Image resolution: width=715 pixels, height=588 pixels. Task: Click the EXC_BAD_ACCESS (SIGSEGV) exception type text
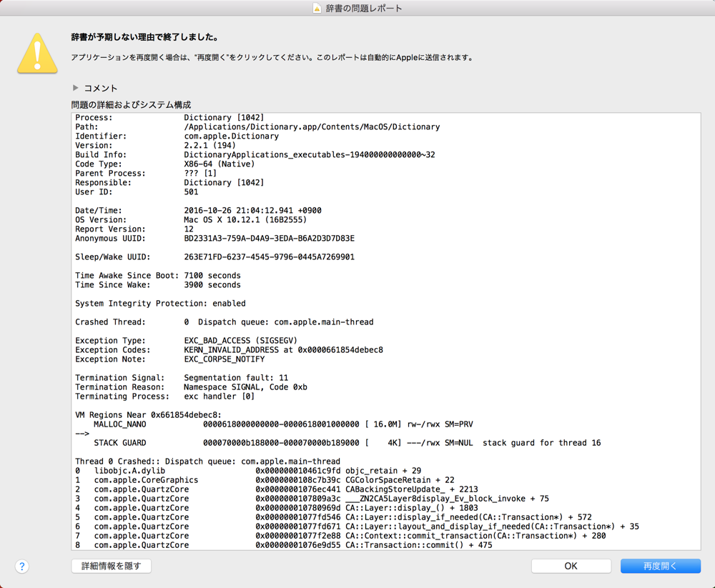[240, 341]
